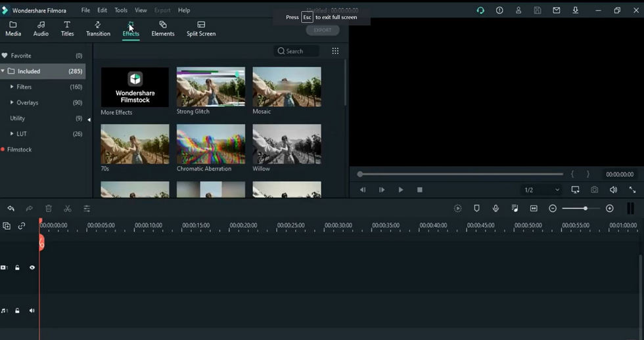644x340 pixels.
Task: Click the customer support headset icon
Action: coord(480,11)
